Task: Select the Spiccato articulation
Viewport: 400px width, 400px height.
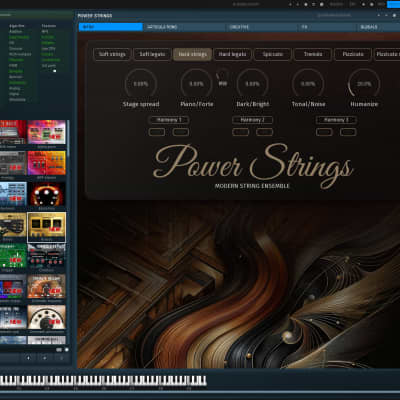Action: [273, 54]
